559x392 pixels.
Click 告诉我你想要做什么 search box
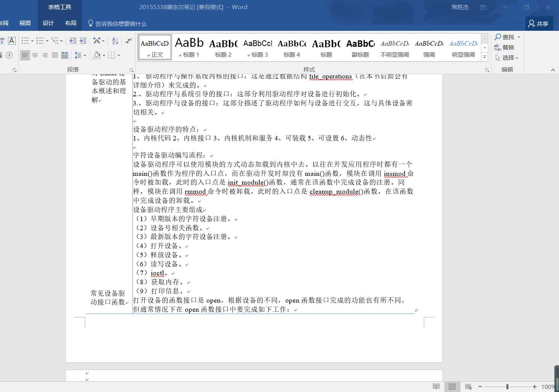(x=117, y=24)
